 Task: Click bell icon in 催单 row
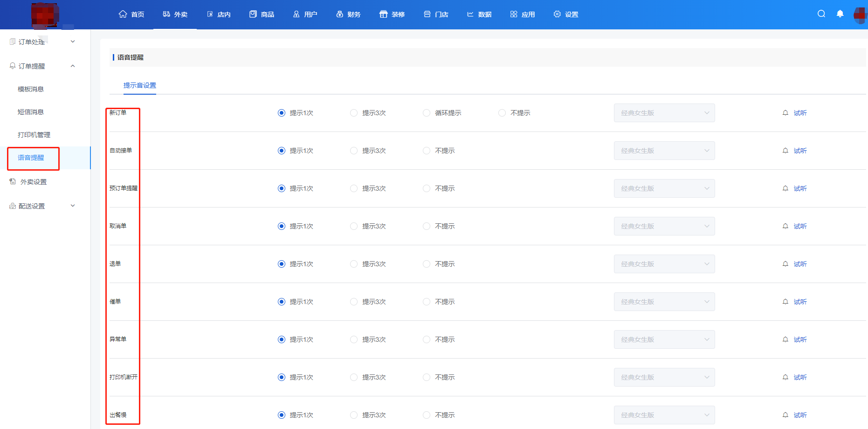(x=785, y=302)
